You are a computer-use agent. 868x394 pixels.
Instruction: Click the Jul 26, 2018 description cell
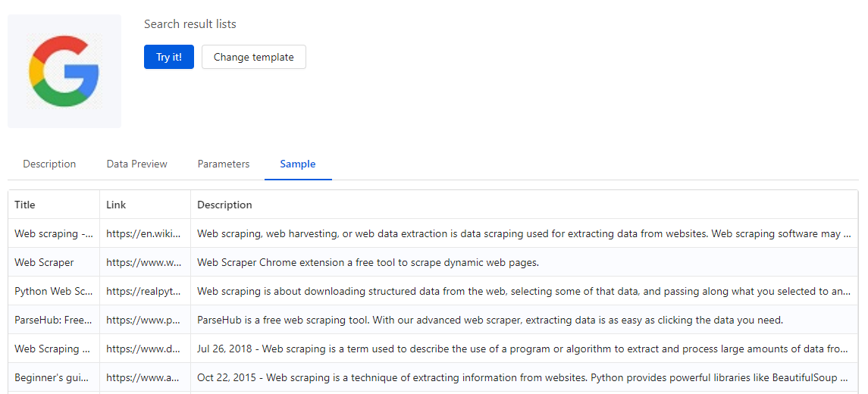tap(523, 349)
